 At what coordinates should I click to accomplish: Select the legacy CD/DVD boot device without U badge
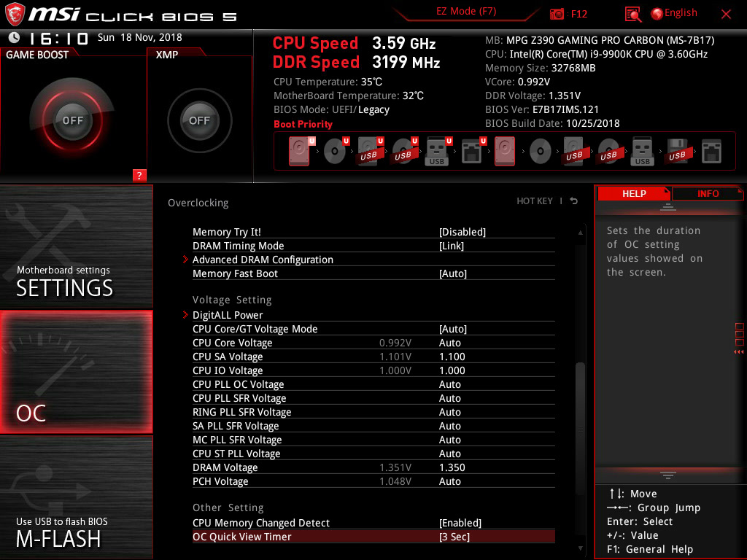(541, 152)
